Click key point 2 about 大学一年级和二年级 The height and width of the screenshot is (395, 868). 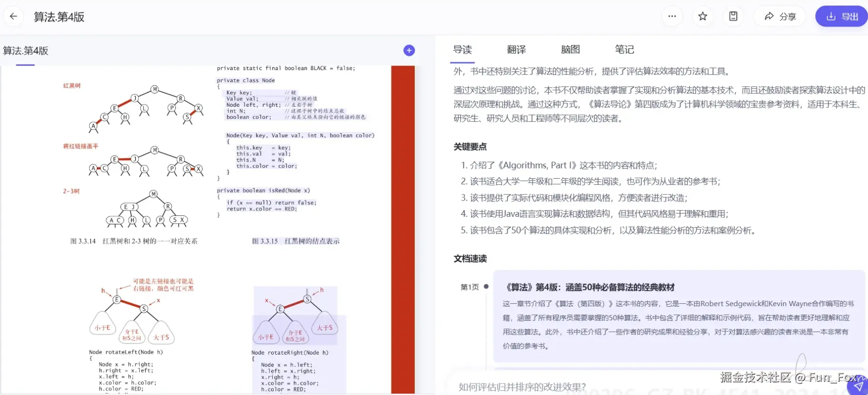(x=591, y=182)
